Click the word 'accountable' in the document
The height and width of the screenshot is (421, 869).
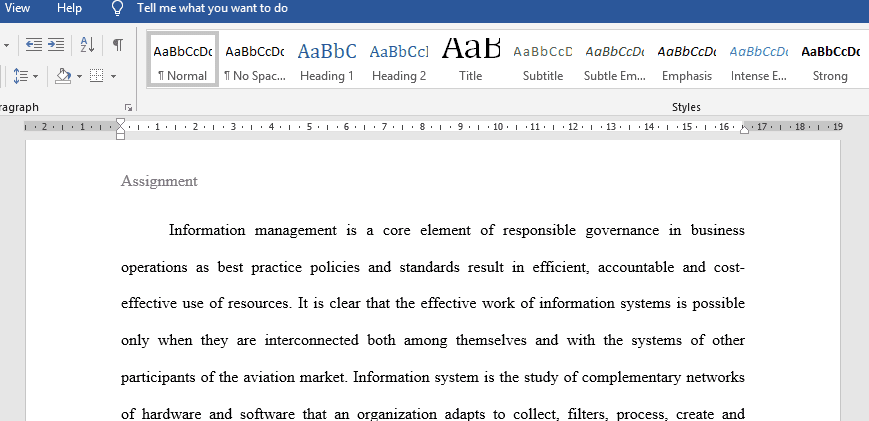pyautogui.click(x=636, y=268)
